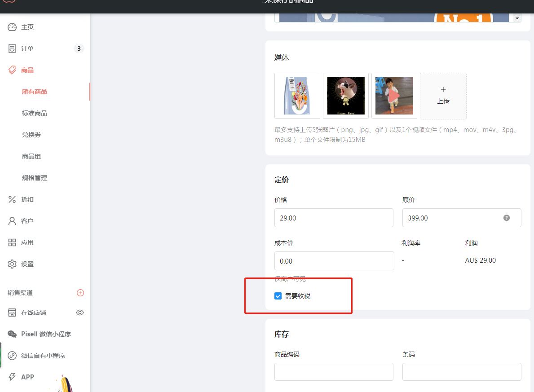
Task: Click the APP label in sidebar
Action: (x=27, y=377)
